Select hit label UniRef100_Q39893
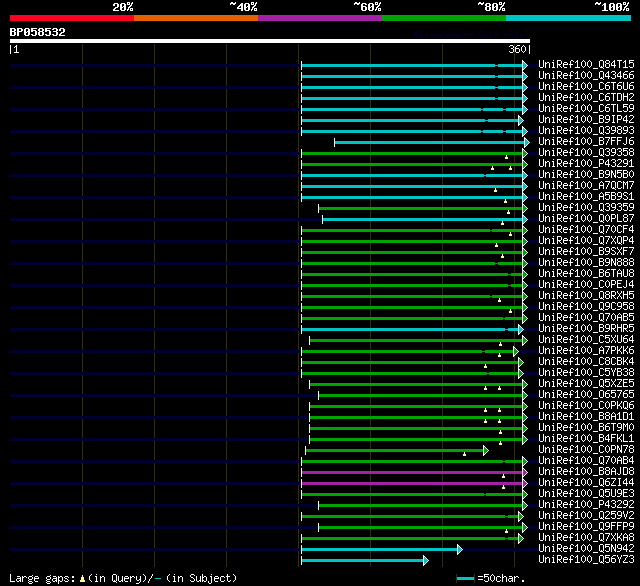The width and height of the screenshot is (640, 586). 586,131
